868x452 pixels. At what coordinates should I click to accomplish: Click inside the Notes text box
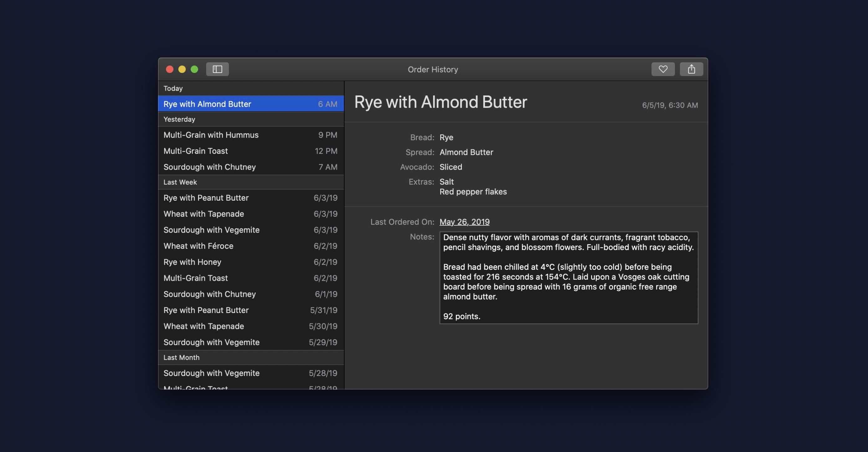click(569, 277)
